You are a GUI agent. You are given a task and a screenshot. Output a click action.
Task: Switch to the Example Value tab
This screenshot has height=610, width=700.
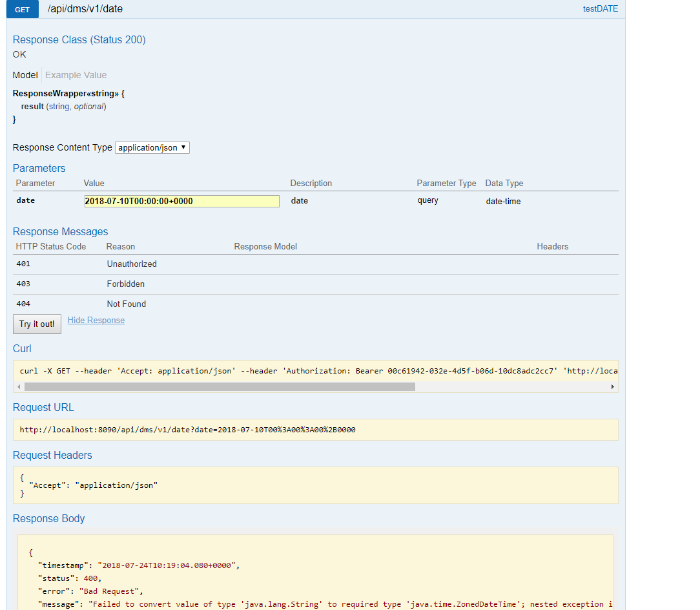(x=76, y=75)
